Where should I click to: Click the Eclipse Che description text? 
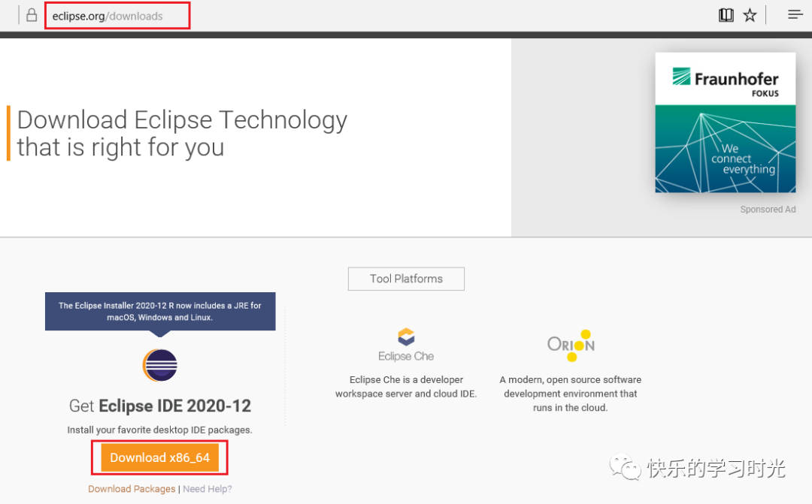406,387
